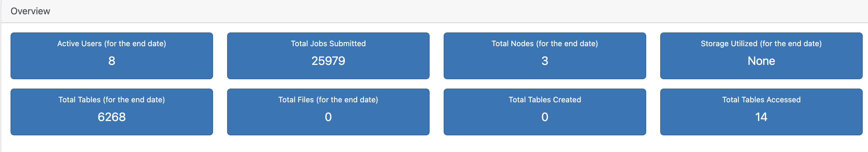Select the Total Tables Created value 0
Image resolution: width=868 pixels, height=152 pixels.
click(544, 117)
